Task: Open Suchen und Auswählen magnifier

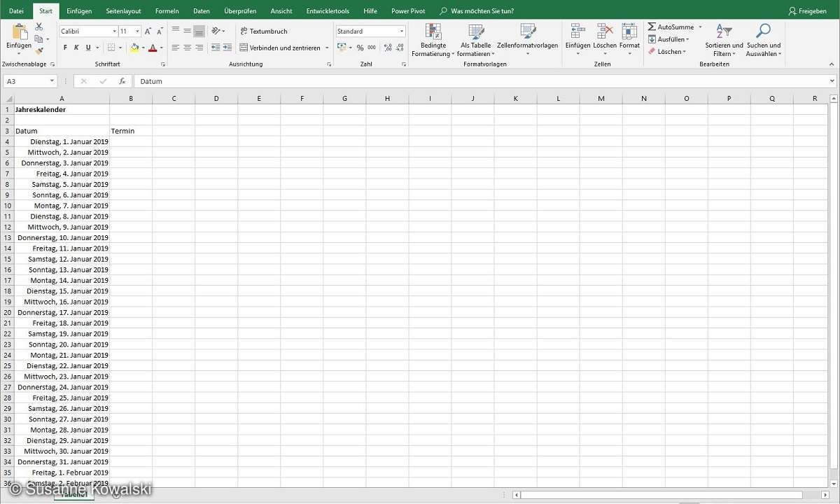Action: pos(763,41)
